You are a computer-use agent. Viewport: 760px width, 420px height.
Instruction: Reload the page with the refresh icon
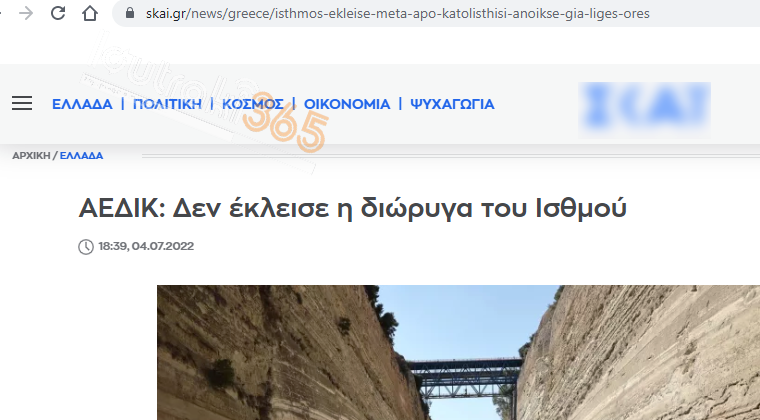[58, 13]
